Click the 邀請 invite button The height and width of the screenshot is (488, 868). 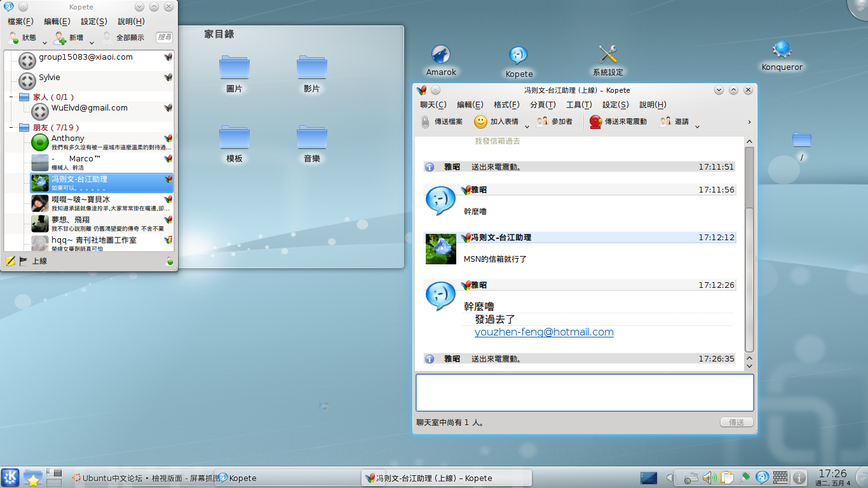(674, 121)
